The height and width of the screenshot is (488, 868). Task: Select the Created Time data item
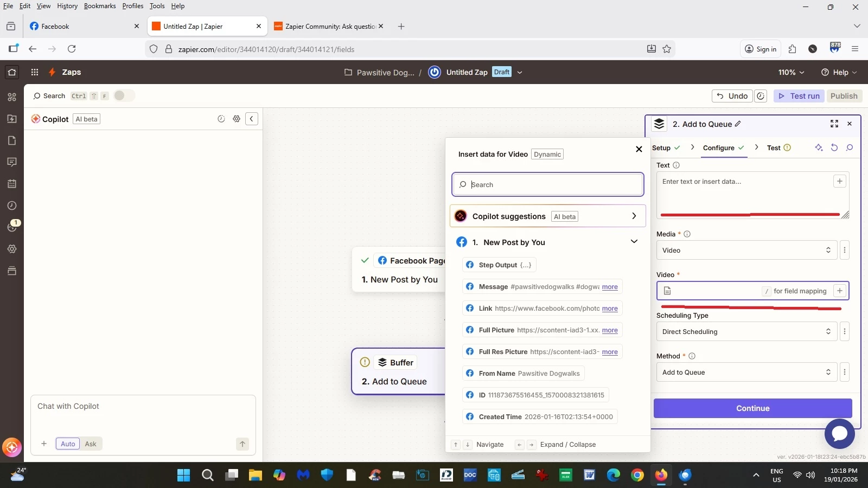[540, 417]
